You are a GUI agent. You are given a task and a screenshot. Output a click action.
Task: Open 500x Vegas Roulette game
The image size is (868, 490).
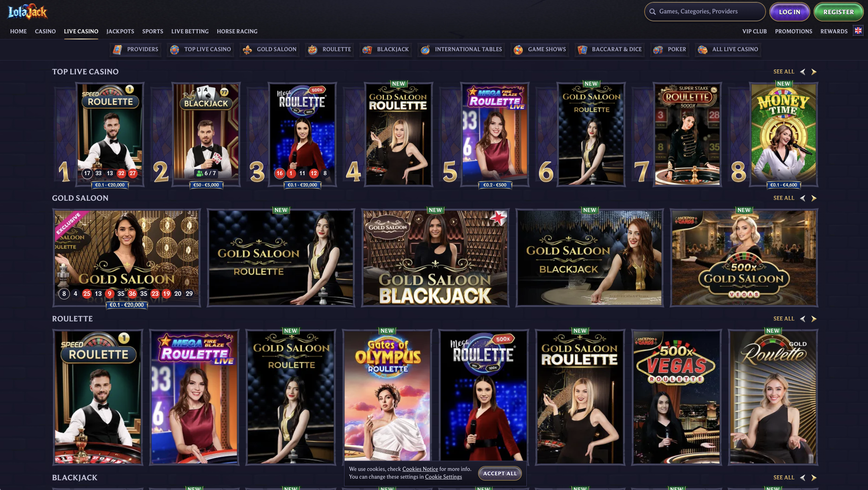pyautogui.click(x=676, y=397)
